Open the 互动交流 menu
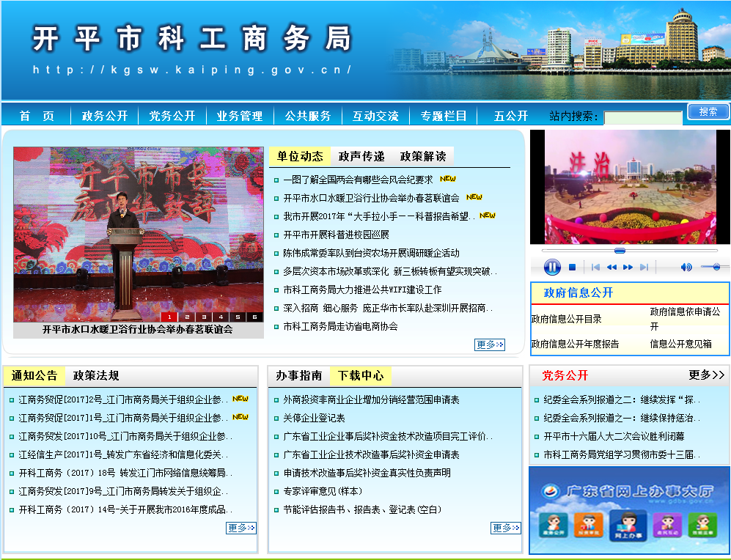The width and height of the screenshot is (731, 560). click(x=375, y=116)
